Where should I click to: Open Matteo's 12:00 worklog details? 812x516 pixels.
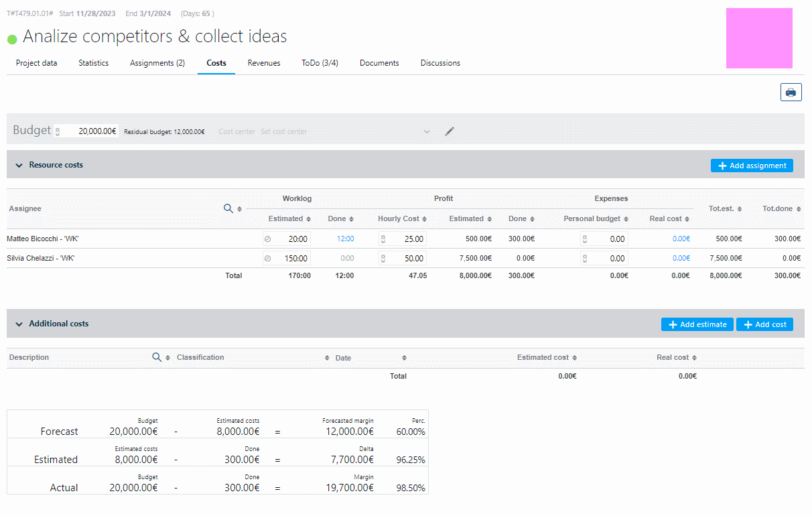(x=345, y=239)
